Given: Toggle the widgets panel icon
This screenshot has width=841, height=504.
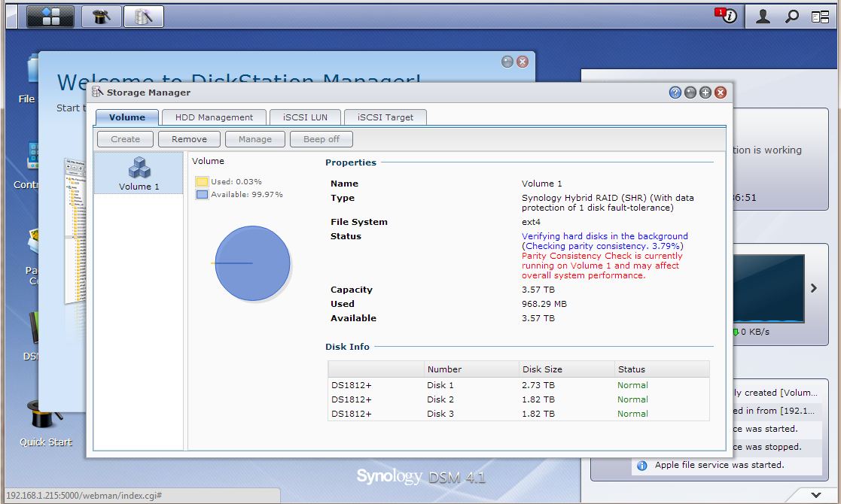Looking at the screenshot, I should [x=820, y=17].
